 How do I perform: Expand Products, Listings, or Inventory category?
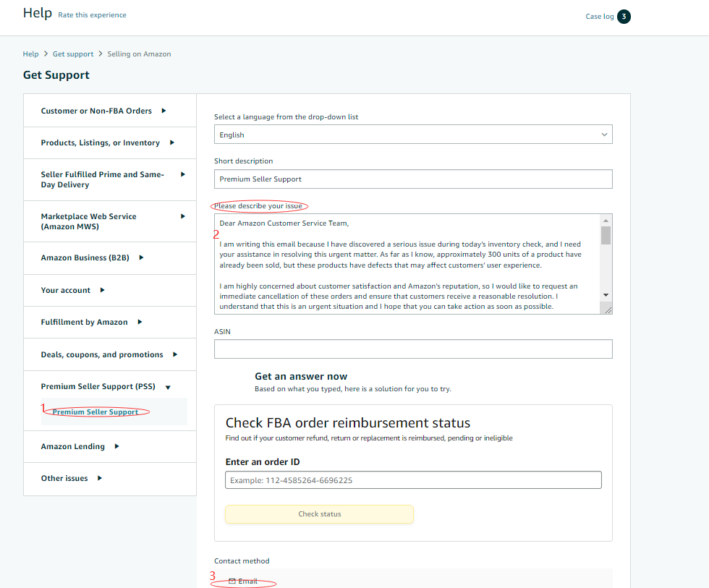pyautogui.click(x=110, y=142)
